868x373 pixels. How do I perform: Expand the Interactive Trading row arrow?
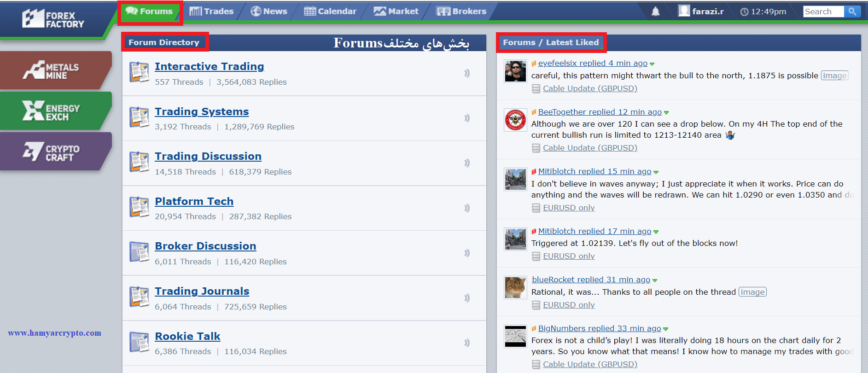[x=467, y=73]
